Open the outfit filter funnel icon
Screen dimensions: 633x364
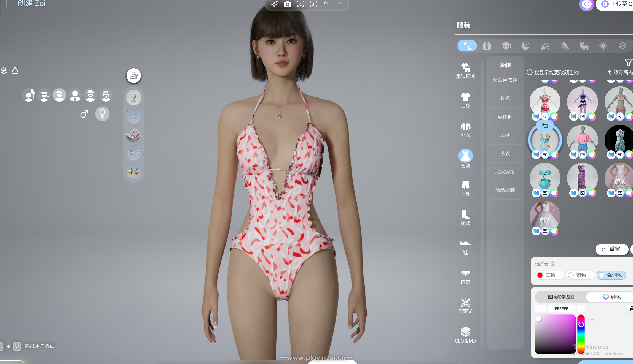(x=628, y=63)
